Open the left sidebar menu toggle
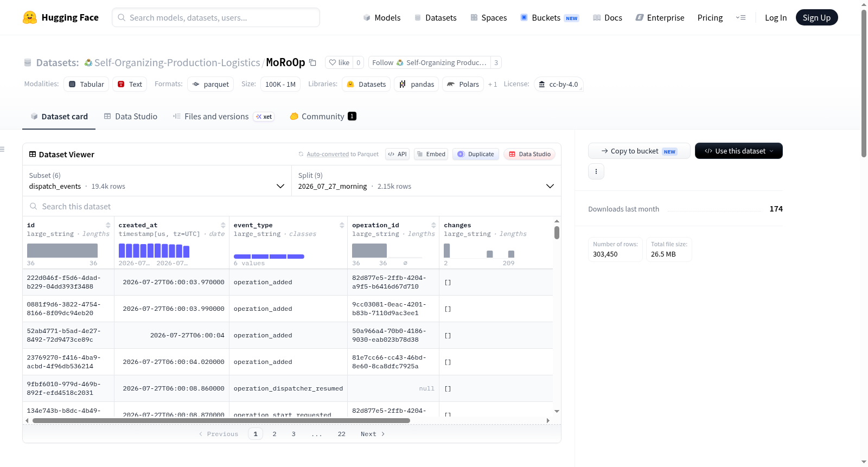The image size is (868, 467). 3,149
